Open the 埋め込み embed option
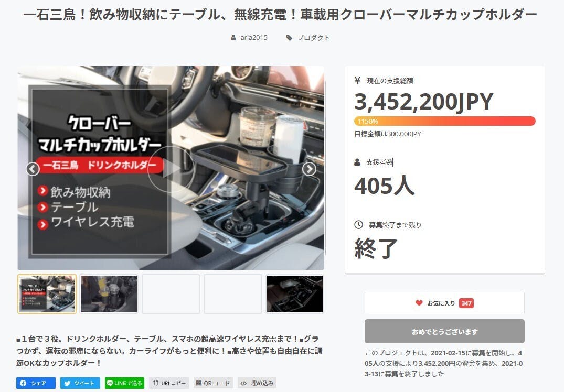The height and width of the screenshot is (392, 564). [x=257, y=383]
